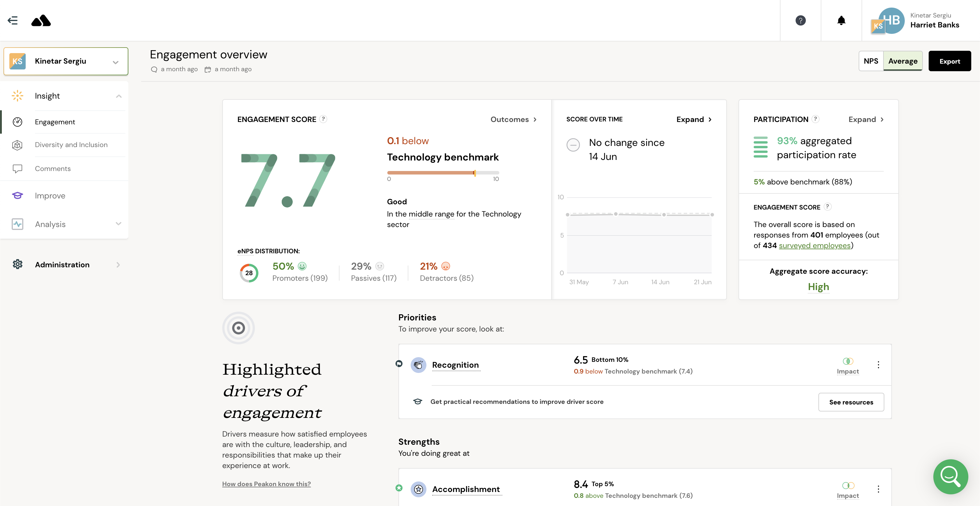Viewport: 980px width, 506px height.
Task: Open Engagement Score info tooltip icon
Action: pos(323,119)
